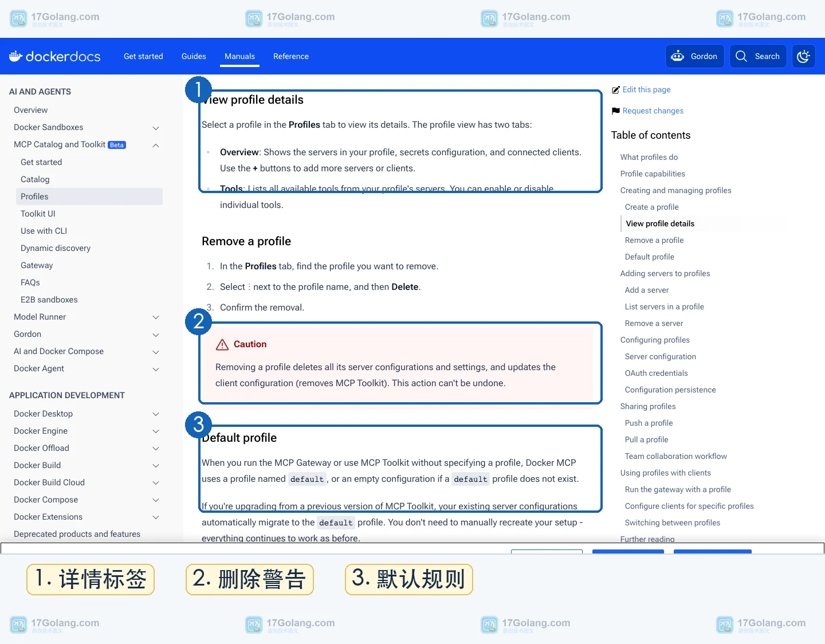Toggle dark mode theme icon
Screen dimensions: 825x644
(804, 56)
